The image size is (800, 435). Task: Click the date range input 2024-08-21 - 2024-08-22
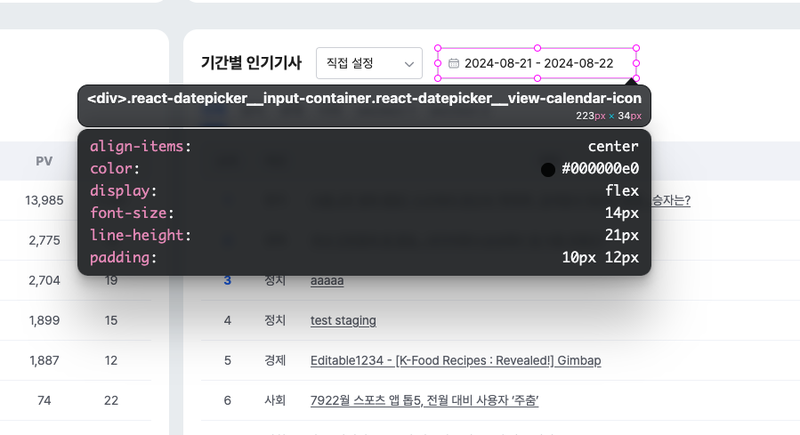[x=539, y=63]
